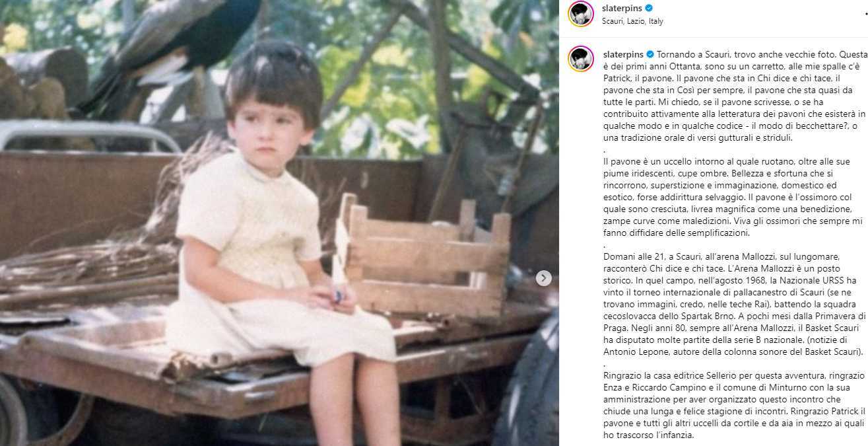Click the paragraph starting 'Domani alle 21'
Viewport: 868px width, 446px height.
[x=734, y=304]
